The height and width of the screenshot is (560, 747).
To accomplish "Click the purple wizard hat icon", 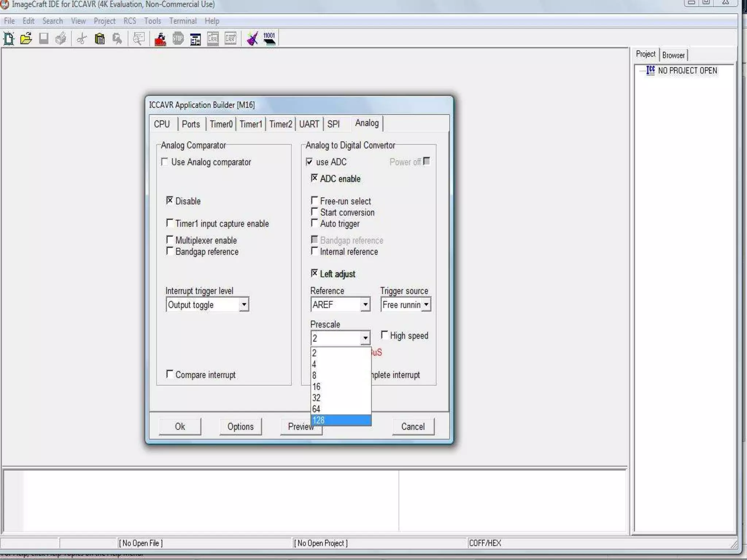I will [x=252, y=38].
